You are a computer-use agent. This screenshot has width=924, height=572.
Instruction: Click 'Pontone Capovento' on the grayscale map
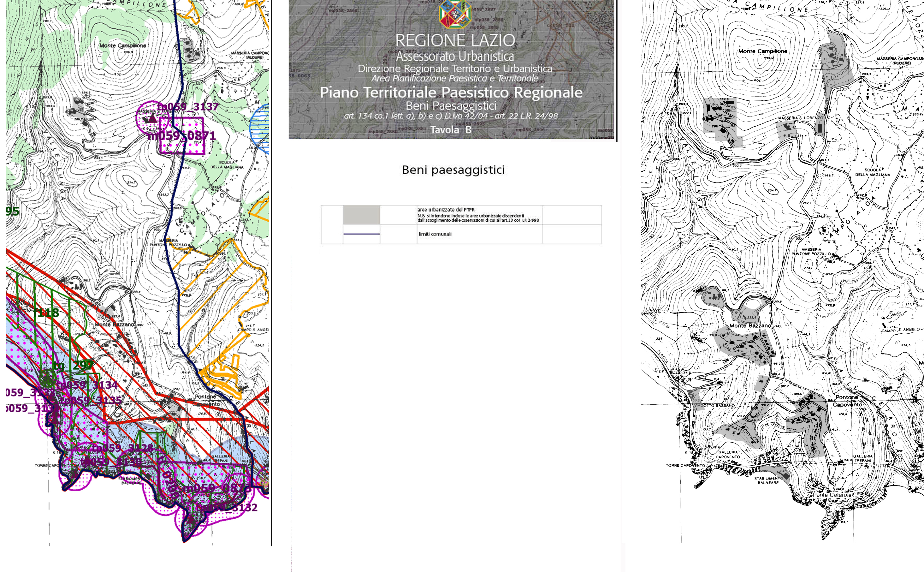[847, 401]
